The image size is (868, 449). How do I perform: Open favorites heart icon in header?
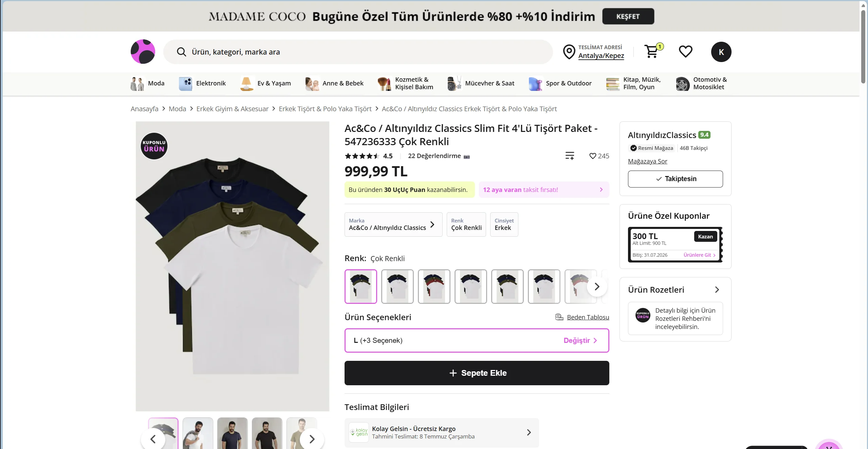click(x=685, y=52)
